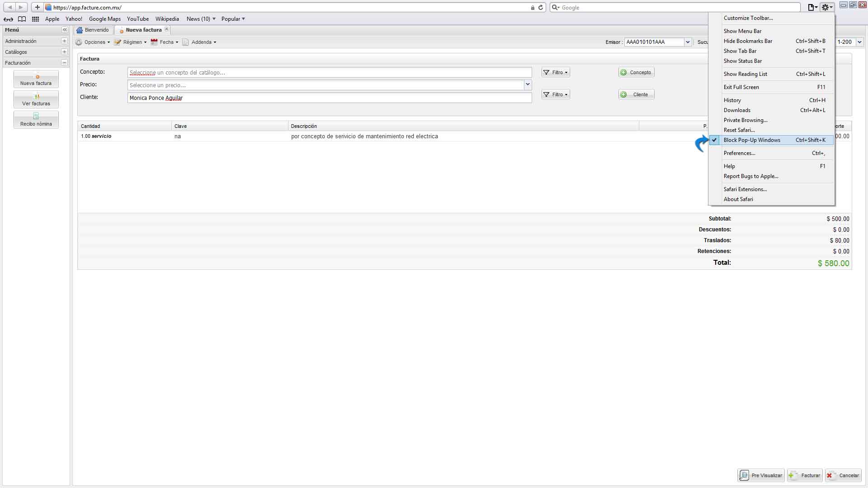
Task: Open the Reading List glasses icon
Action: tap(8, 19)
